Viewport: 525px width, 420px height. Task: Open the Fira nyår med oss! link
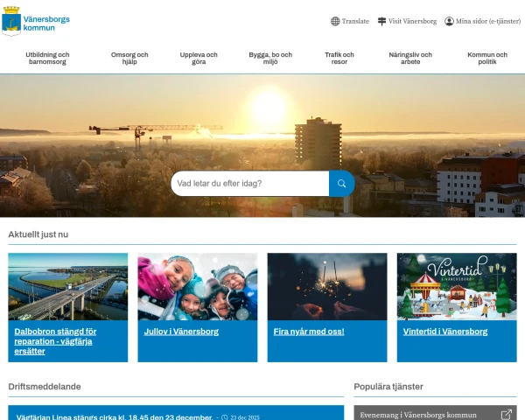click(x=309, y=332)
